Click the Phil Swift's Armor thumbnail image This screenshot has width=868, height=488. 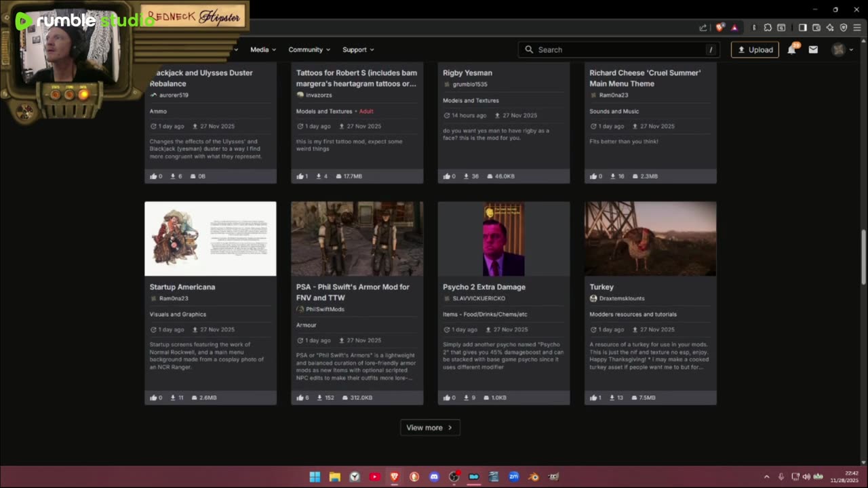pos(357,239)
